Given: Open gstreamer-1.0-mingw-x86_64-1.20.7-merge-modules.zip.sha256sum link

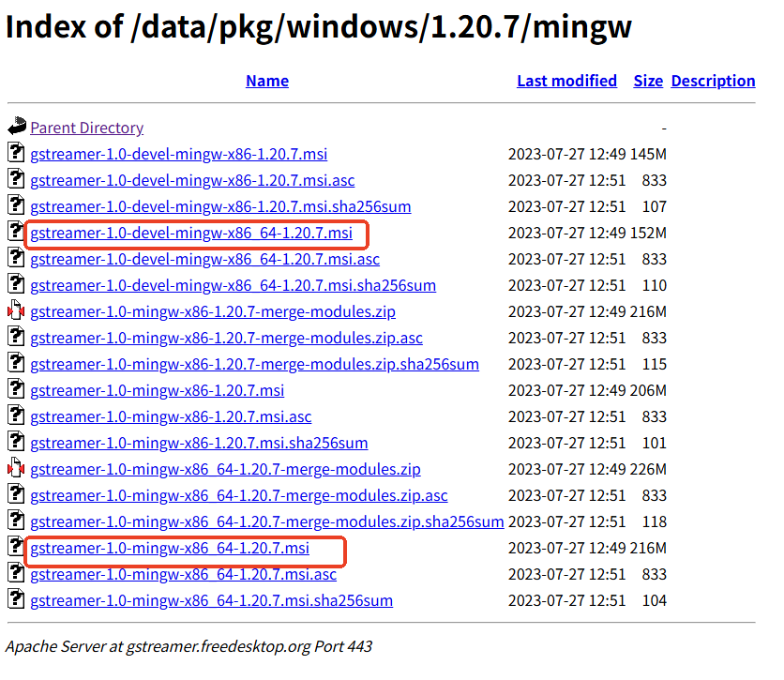Looking at the screenshot, I should 267,521.
